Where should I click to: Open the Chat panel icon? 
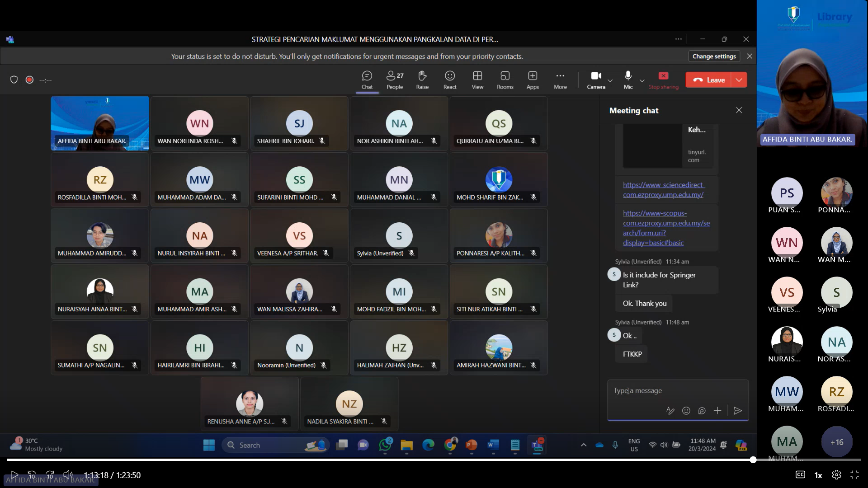tap(367, 80)
